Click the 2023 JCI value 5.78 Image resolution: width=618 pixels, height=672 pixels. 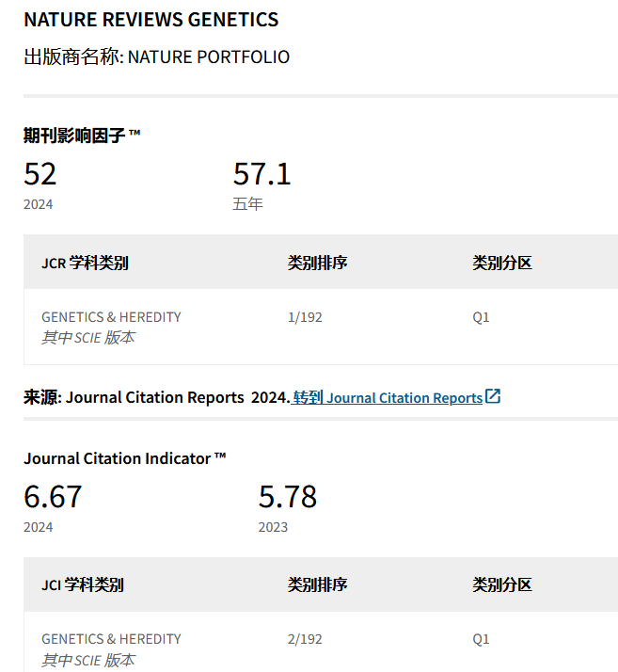pos(287,497)
